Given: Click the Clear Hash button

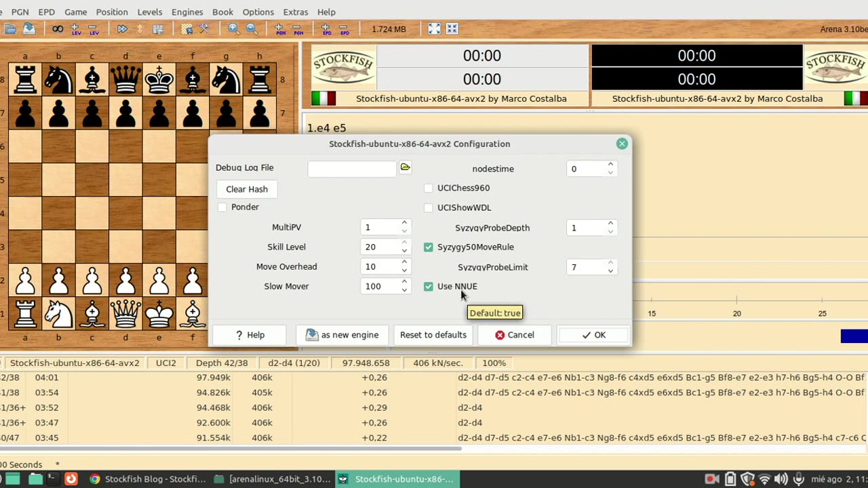Looking at the screenshot, I should [x=247, y=189].
